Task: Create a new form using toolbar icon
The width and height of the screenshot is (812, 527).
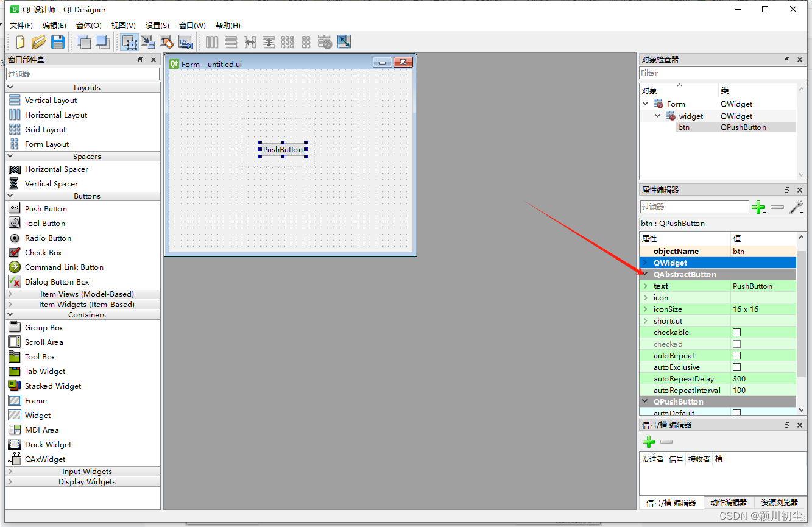Action: coord(18,41)
